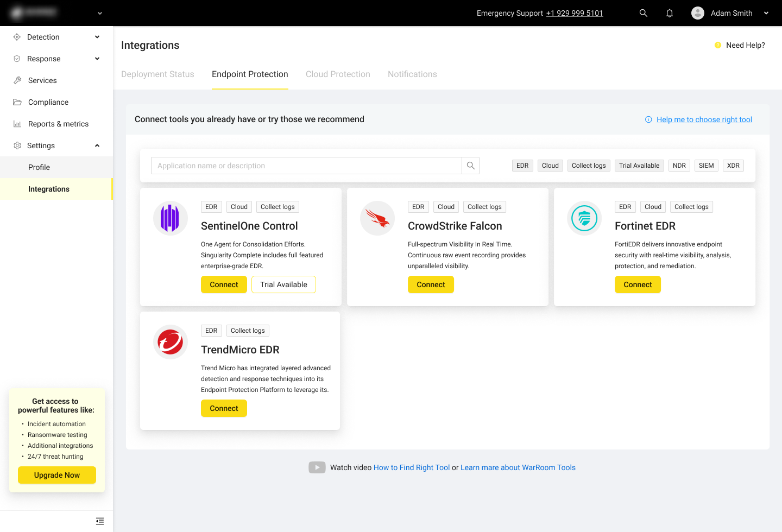Click the Reports & metrics chart icon
The image size is (782, 532).
click(17, 124)
